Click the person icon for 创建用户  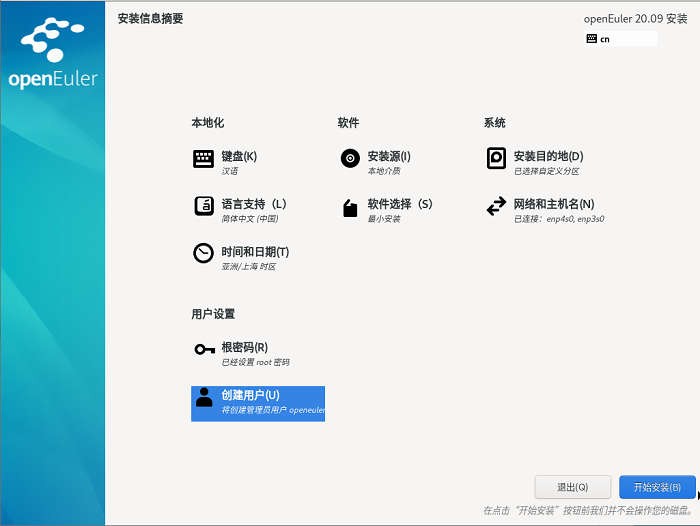[x=204, y=398]
